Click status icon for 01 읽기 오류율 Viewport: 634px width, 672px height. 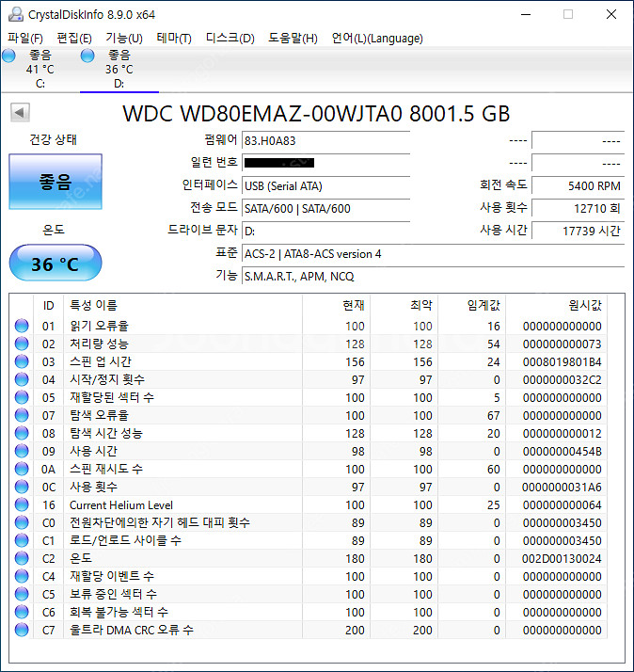(x=22, y=327)
